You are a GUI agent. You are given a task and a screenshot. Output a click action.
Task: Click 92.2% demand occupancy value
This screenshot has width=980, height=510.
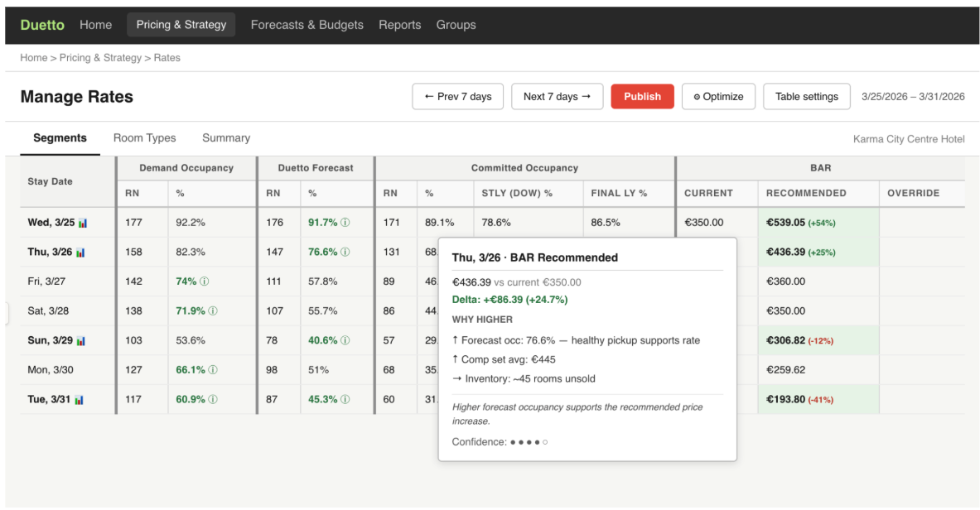[191, 223]
